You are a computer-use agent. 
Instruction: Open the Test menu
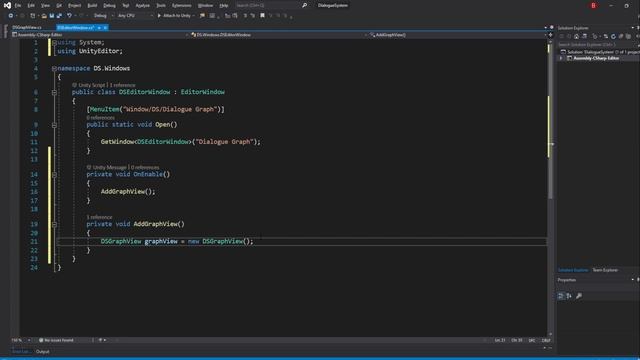tap(126, 6)
